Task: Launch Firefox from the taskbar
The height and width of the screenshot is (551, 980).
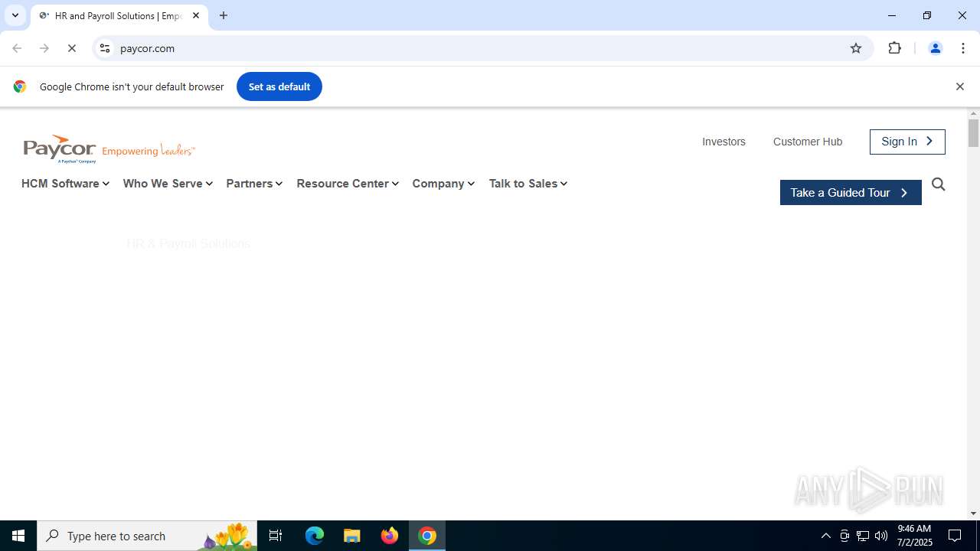Action: (390, 536)
